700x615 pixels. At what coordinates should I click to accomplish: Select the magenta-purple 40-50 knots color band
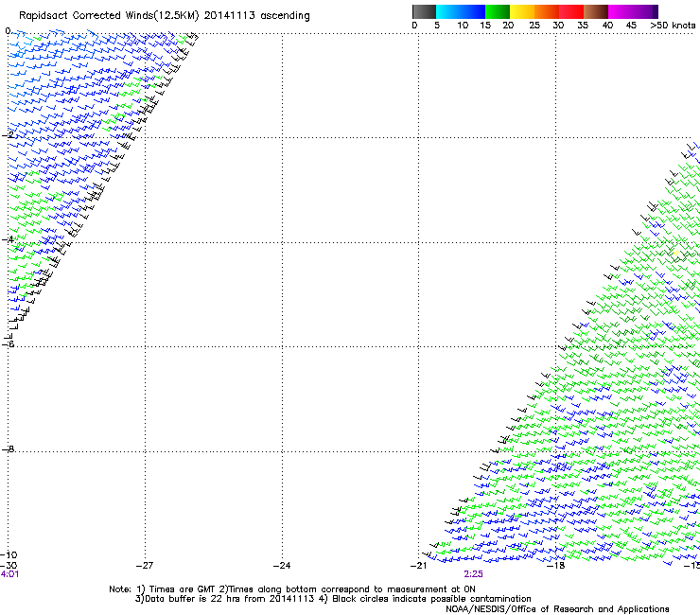633,11
